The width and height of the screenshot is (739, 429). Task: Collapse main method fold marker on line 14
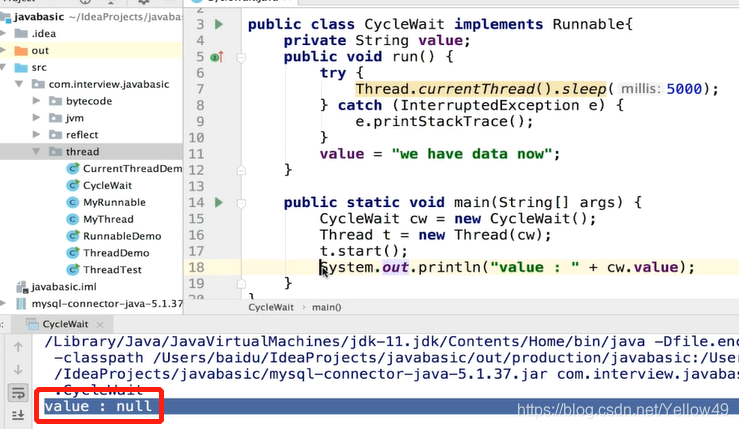(241, 203)
